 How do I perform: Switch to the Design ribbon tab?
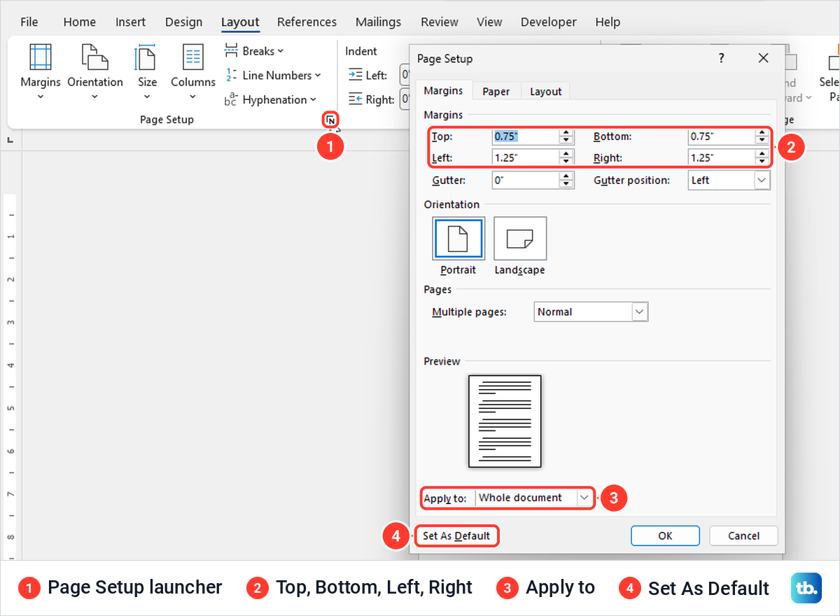click(x=183, y=22)
